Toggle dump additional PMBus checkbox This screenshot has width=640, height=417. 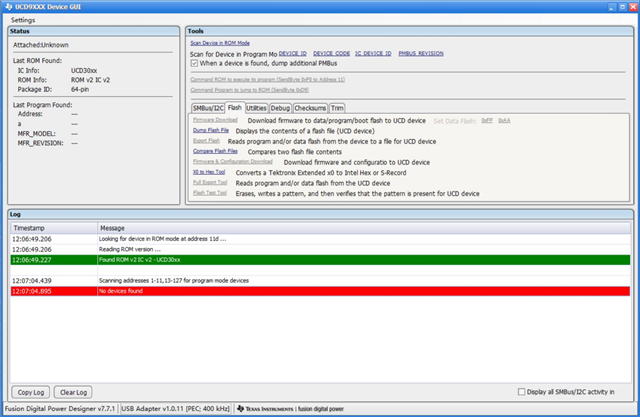coord(194,63)
